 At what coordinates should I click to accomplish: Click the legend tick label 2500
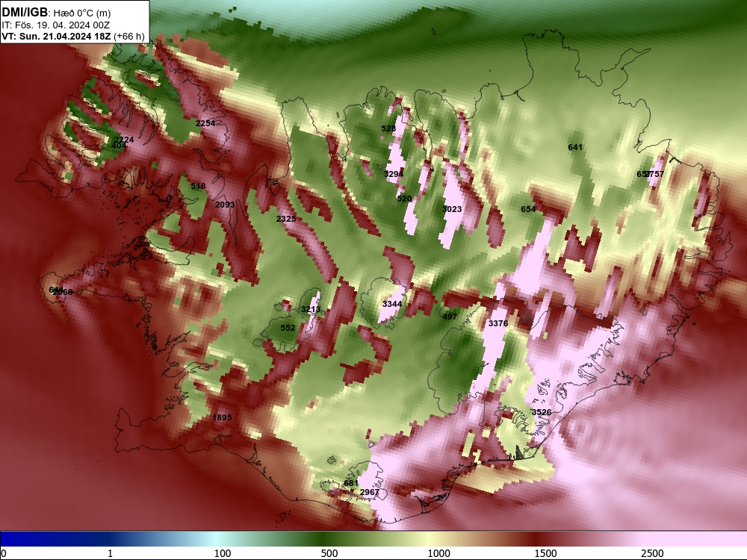coord(652,553)
